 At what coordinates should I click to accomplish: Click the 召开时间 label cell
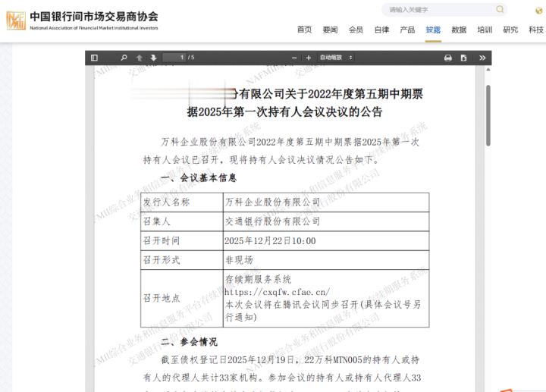tap(182, 241)
